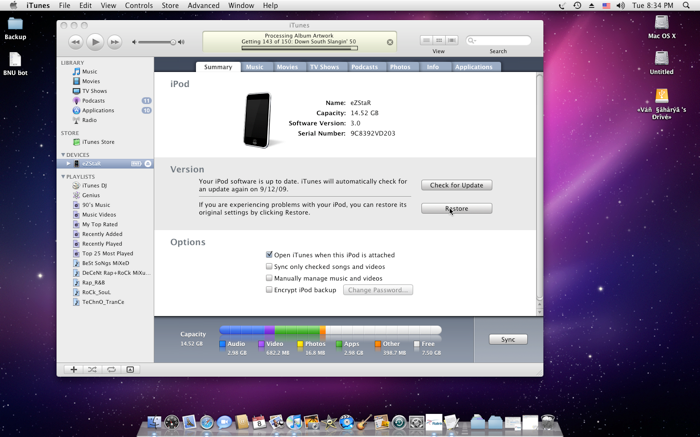Open Spotlight search in menu bar

point(686,5)
